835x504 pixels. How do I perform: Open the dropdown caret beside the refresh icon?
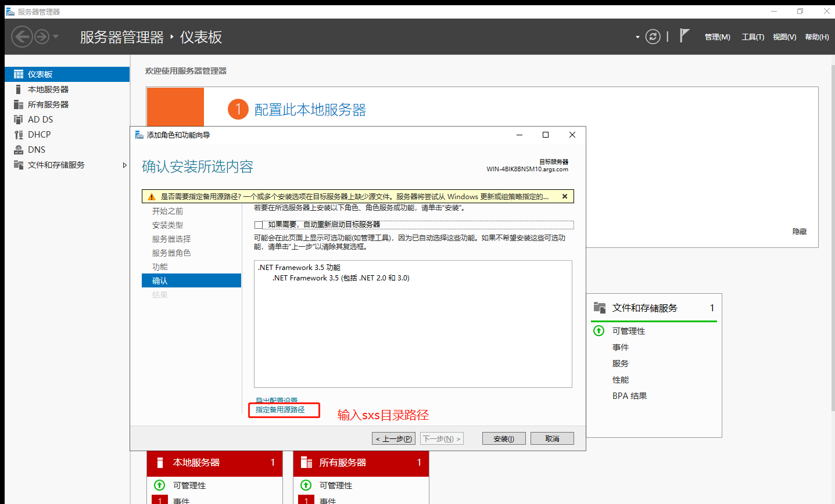click(637, 36)
